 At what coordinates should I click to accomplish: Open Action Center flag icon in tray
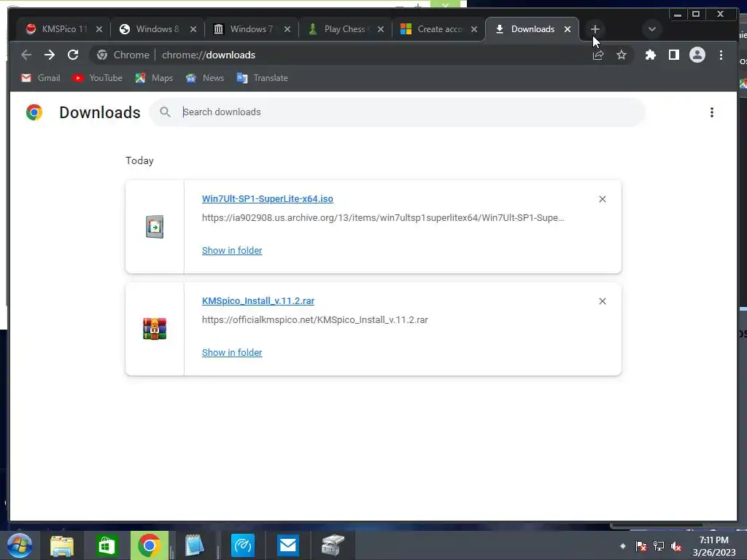click(x=641, y=546)
